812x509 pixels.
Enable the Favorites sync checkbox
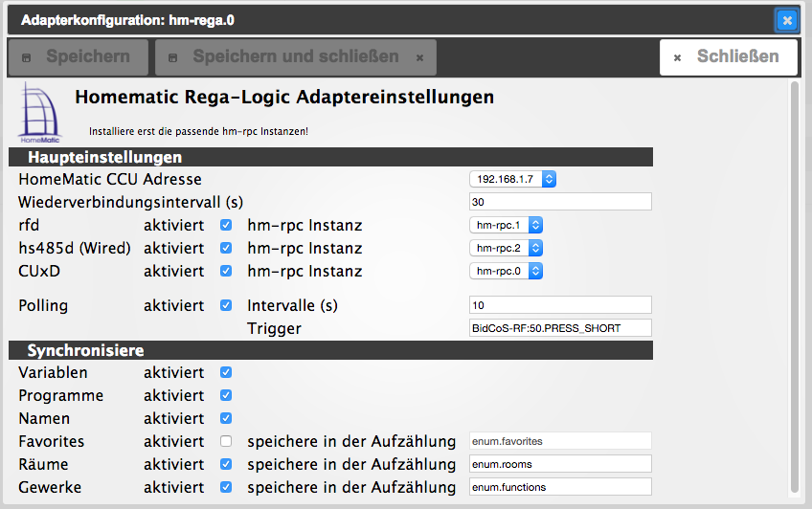click(226, 441)
